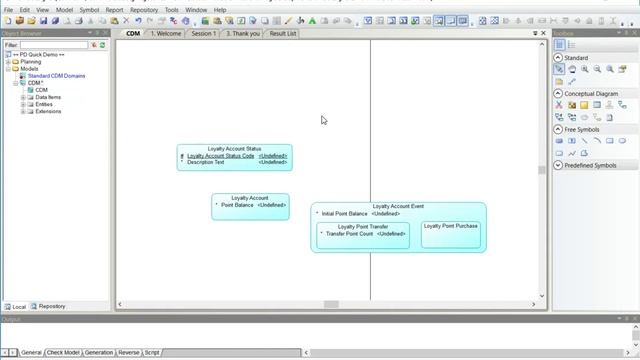Screen dimensions: 640x360
Task: Select the Pointer tool in the Toolbox
Action: [x=559, y=69]
